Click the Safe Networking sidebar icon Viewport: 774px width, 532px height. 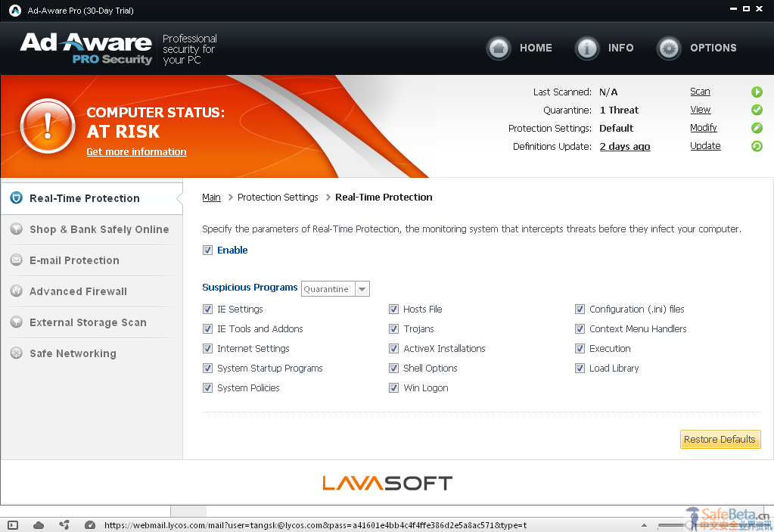tap(17, 353)
